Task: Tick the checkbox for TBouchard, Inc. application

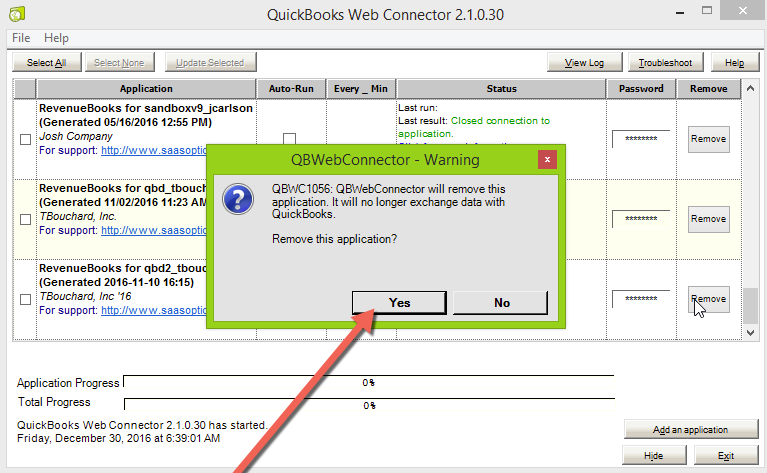Action: tap(25, 220)
